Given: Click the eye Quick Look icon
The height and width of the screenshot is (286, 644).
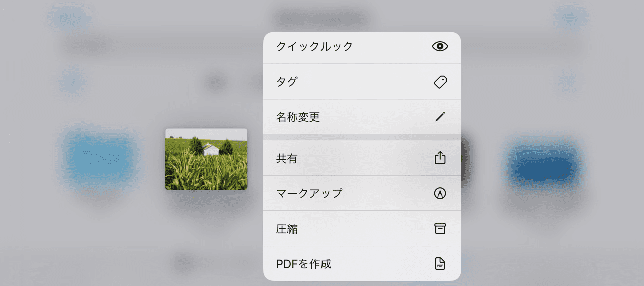Looking at the screenshot, I should click(440, 47).
